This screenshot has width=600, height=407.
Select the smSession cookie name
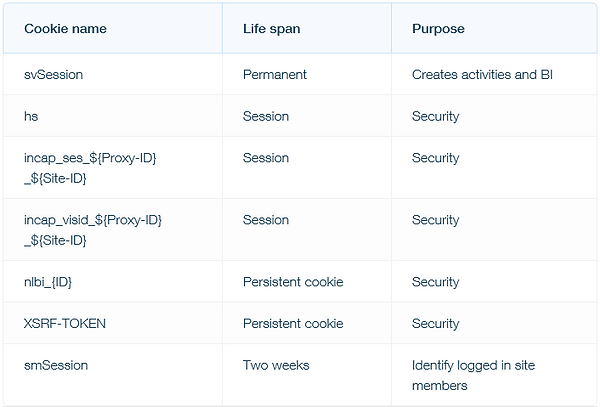56,365
